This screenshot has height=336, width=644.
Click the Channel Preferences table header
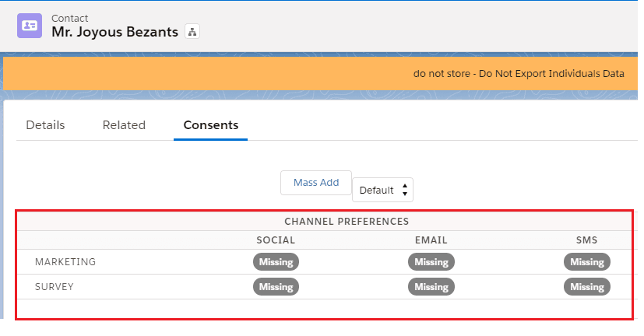pos(347,222)
